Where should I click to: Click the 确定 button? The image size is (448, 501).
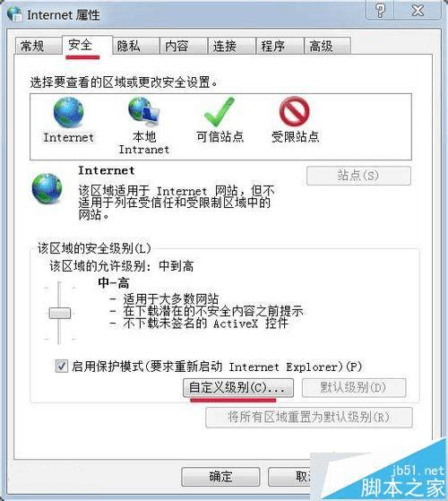click(220, 477)
